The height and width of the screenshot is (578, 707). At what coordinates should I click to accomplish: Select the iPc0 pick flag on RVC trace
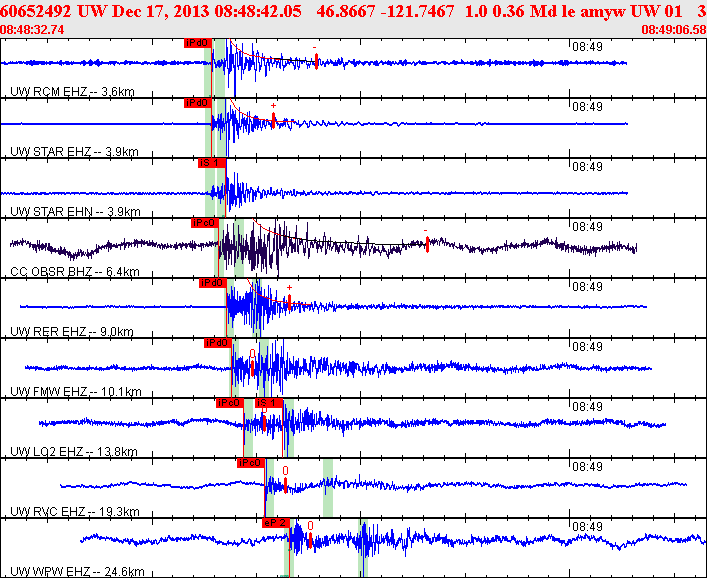(251, 463)
